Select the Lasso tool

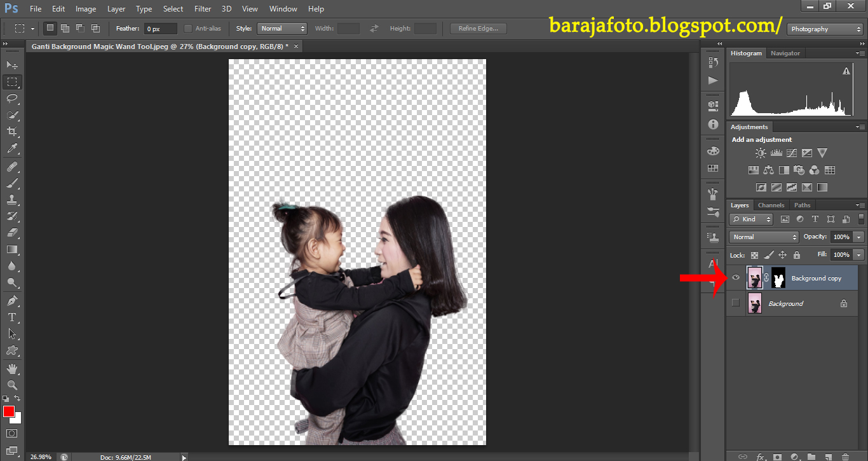(x=12, y=99)
